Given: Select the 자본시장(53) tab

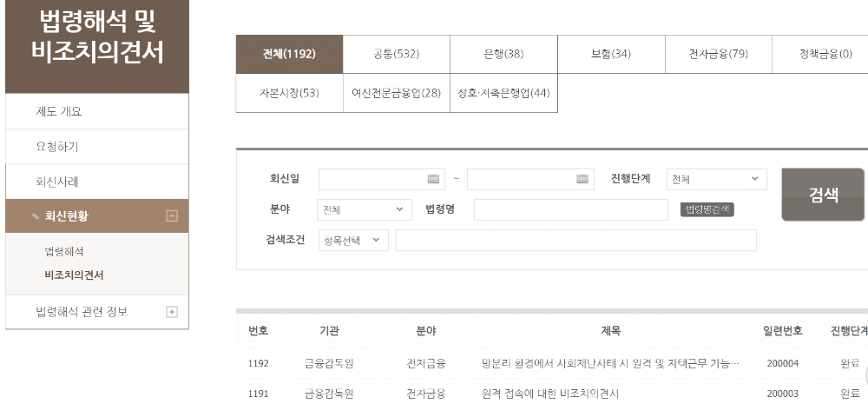Looking at the screenshot, I should tap(290, 93).
